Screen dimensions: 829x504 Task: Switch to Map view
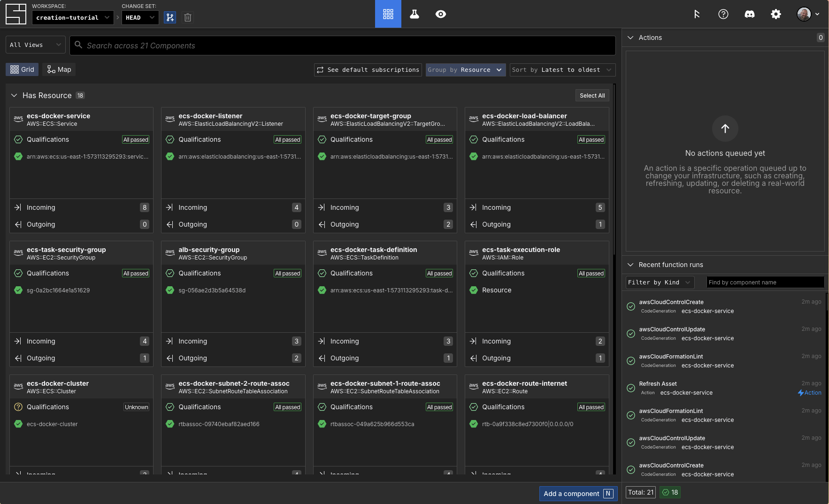pos(59,69)
